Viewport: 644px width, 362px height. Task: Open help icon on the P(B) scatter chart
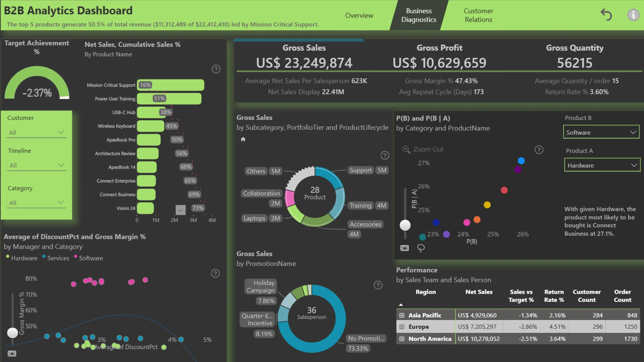coord(539,149)
